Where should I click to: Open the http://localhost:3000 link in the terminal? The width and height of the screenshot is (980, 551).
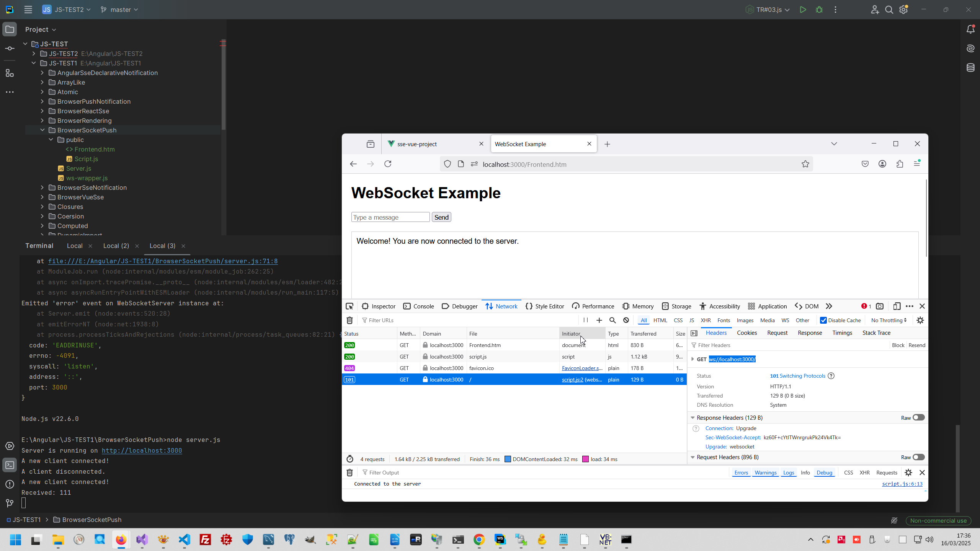coord(142,450)
